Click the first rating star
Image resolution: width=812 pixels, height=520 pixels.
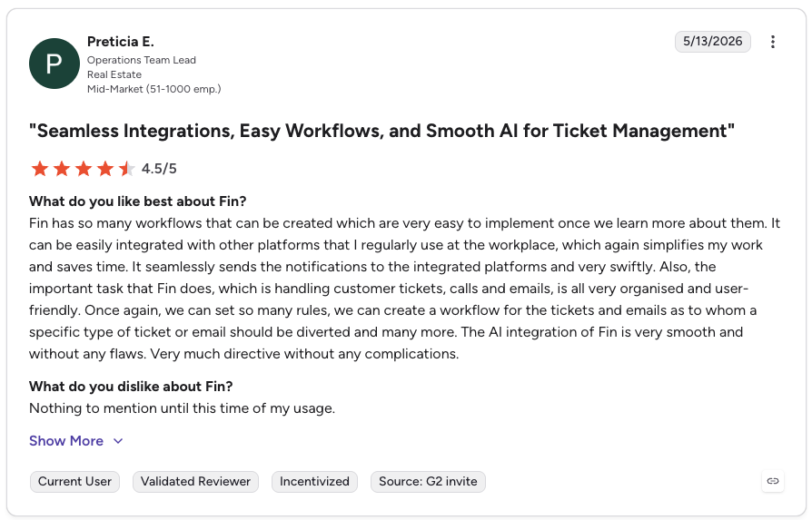40,169
